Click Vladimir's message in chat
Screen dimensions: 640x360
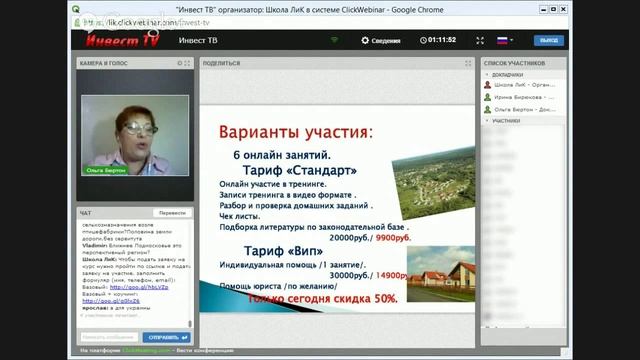132,249
